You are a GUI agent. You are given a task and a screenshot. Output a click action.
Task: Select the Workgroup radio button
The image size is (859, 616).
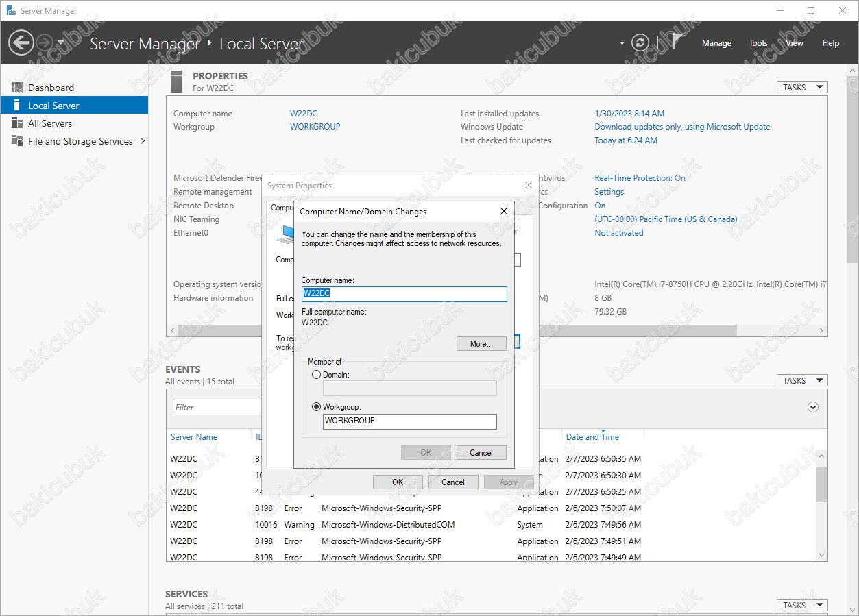click(316, 407)
